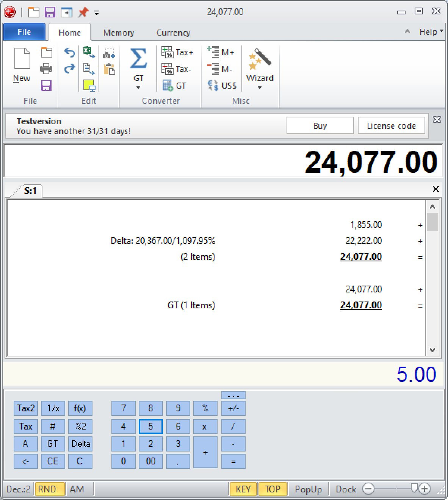
Task: Switch to the Currency ribbon tab
Action: pos(173,33)
